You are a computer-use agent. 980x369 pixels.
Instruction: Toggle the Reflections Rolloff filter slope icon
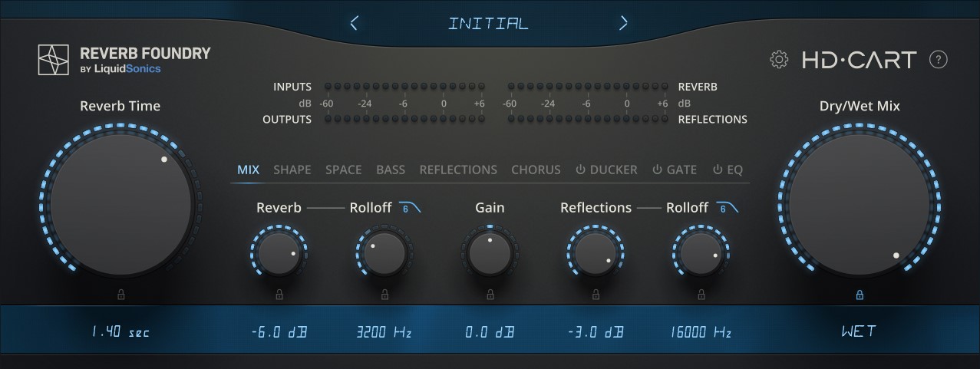click(727, 207)
